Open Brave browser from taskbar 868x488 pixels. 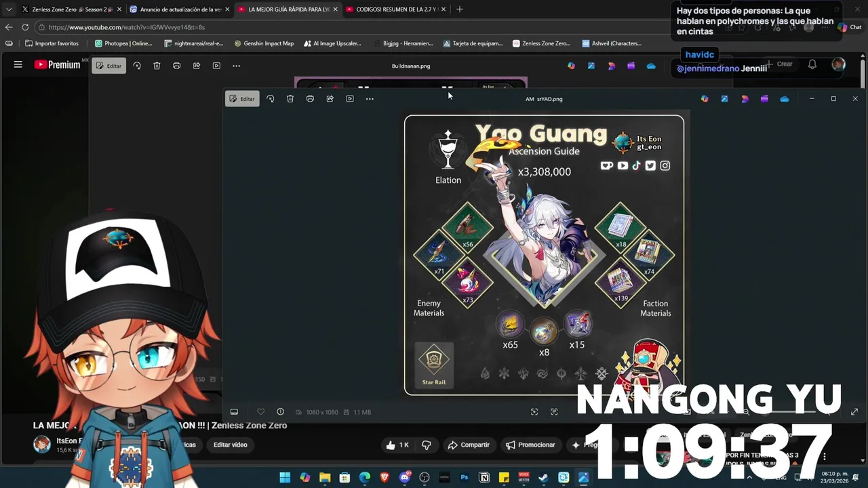[384, 478]
